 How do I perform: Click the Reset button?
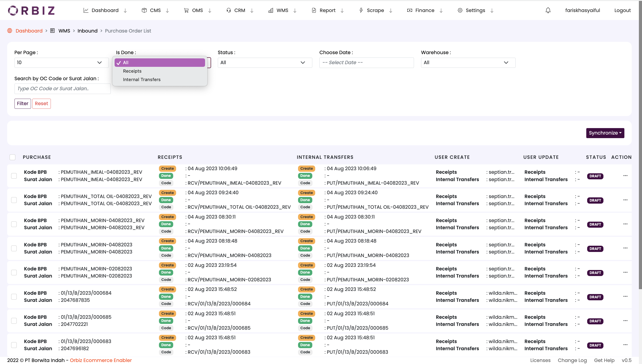coord(41,104)
